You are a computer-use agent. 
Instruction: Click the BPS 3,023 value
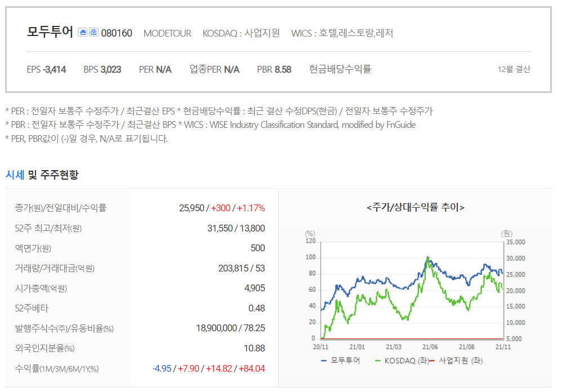(102, 69)
